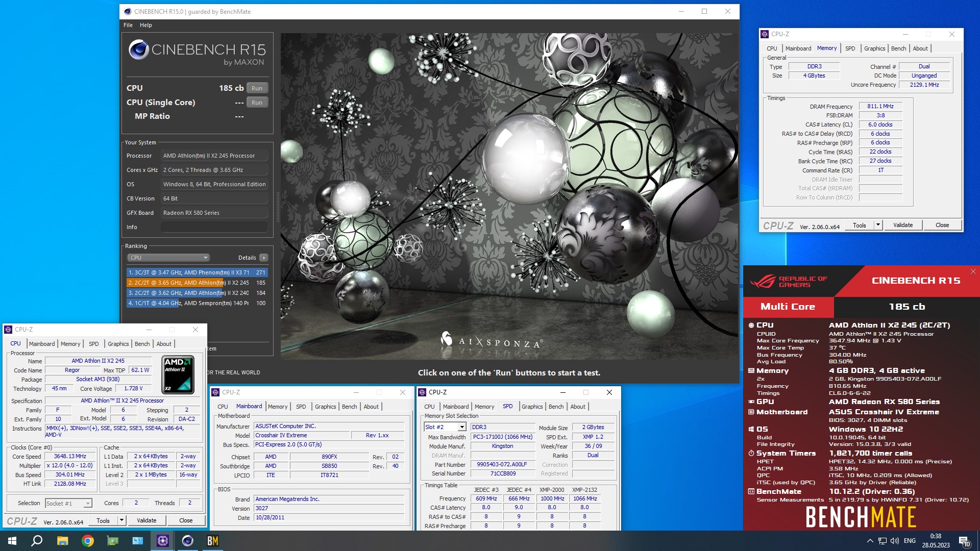
Task: Run the CPU multi-core test
Action: tap(257, 88)
